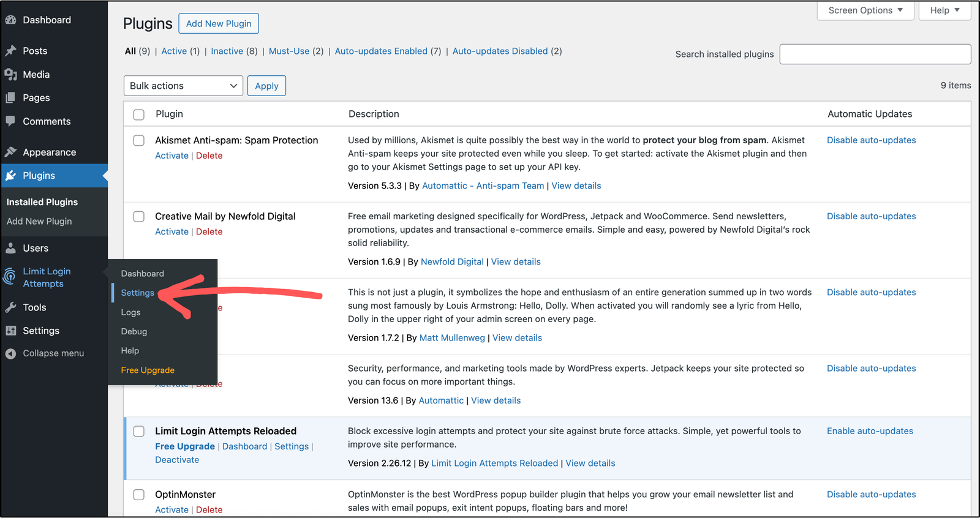The height and width of the screenshot is (518, 980).
Task: Open the Newfold Digital author link
Action: (452, 261)
